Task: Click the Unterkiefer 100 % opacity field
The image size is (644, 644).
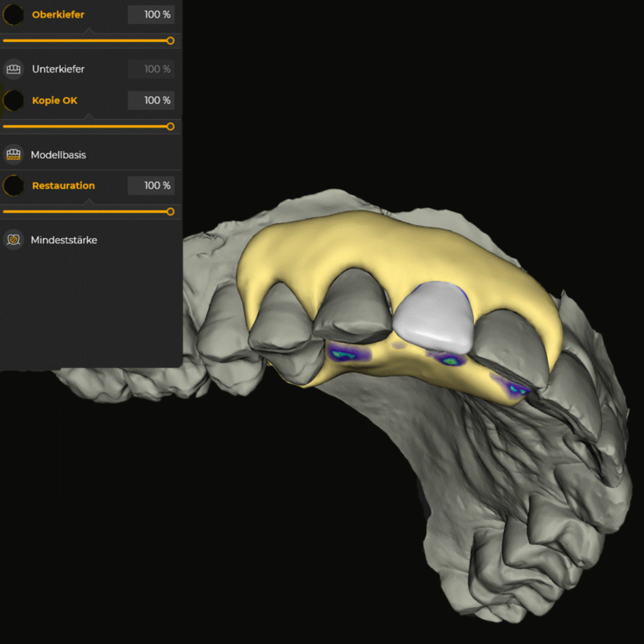Action: pyautogui.click(x=151, y=69)
